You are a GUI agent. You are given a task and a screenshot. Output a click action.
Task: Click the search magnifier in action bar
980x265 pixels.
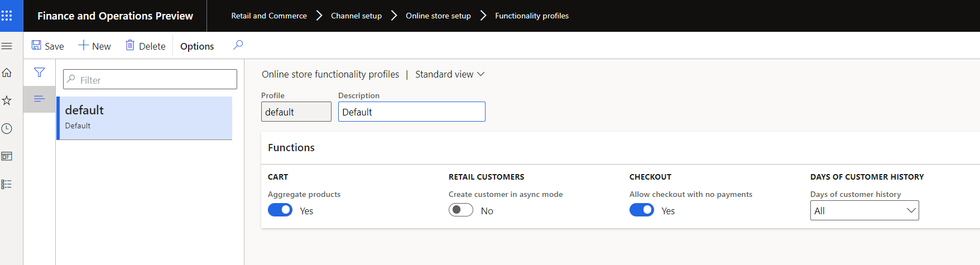pyautogui.click(x=238, y=45)
